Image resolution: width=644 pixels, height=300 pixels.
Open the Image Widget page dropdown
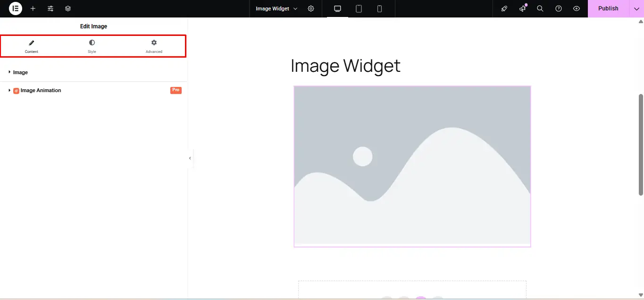pos(276,9)
